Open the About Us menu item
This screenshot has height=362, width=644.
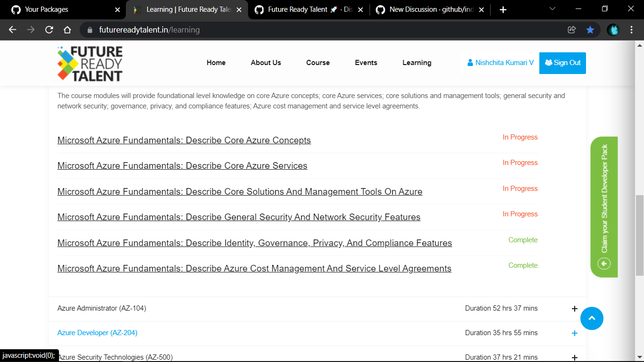(x=266, y=63)
